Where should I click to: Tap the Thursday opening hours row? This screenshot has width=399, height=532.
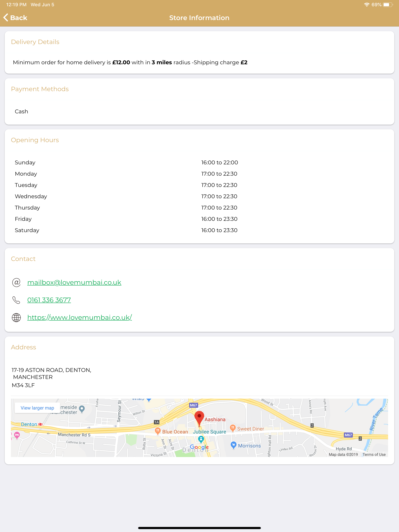click(199, 208)
